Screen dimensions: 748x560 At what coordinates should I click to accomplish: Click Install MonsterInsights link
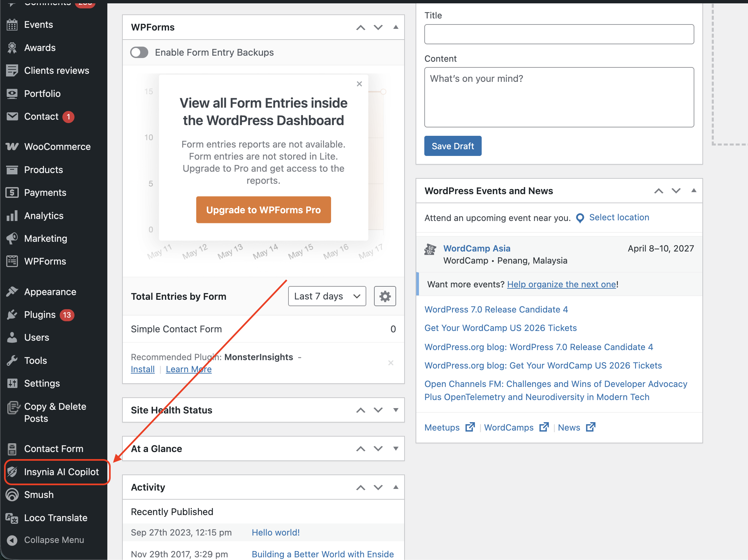[143, 370]
